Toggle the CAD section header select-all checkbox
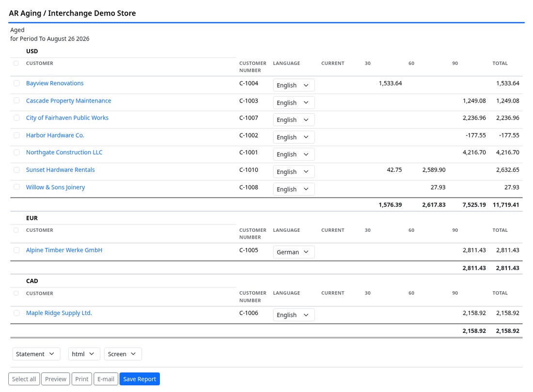 click(16, 293)
